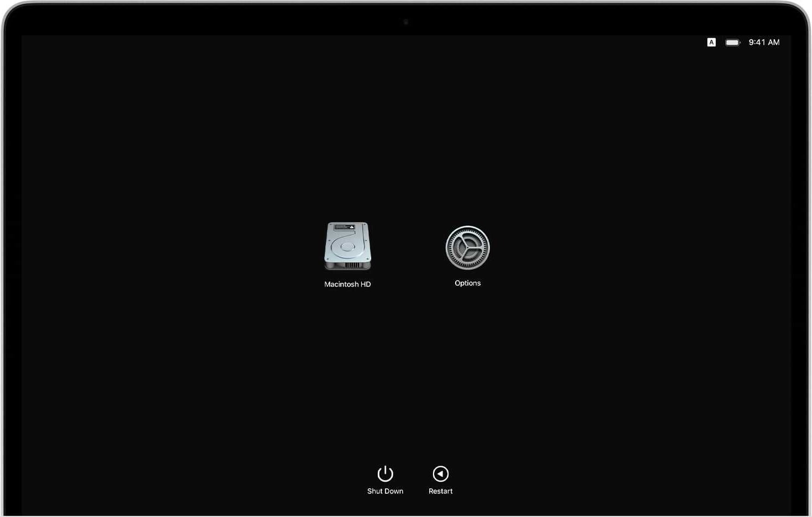Click the battery status icon
This screenshot has width=812, height=517.
(732, 43)
